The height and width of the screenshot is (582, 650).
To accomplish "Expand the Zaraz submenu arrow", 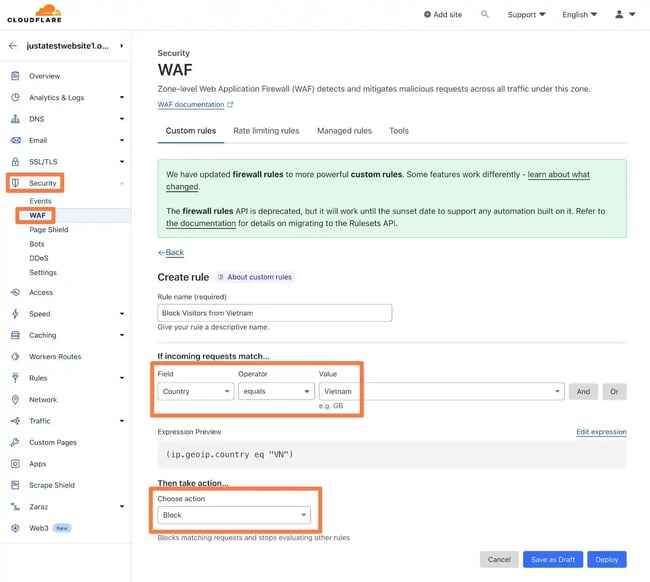I will (122, 507).
